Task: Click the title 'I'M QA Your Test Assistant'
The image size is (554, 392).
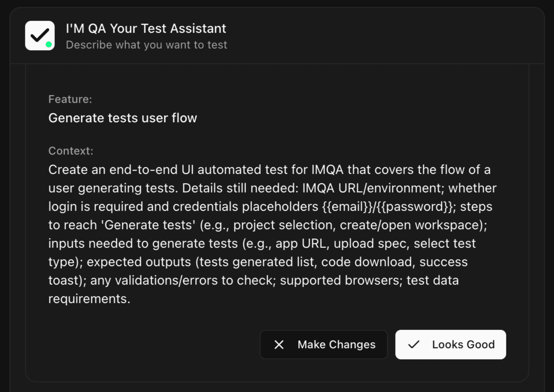Action: click(146, 28)
